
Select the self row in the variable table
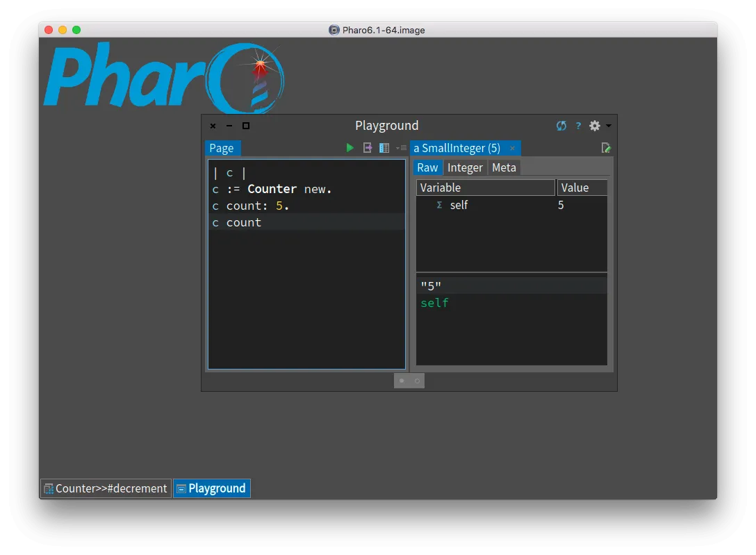[511, 205]
